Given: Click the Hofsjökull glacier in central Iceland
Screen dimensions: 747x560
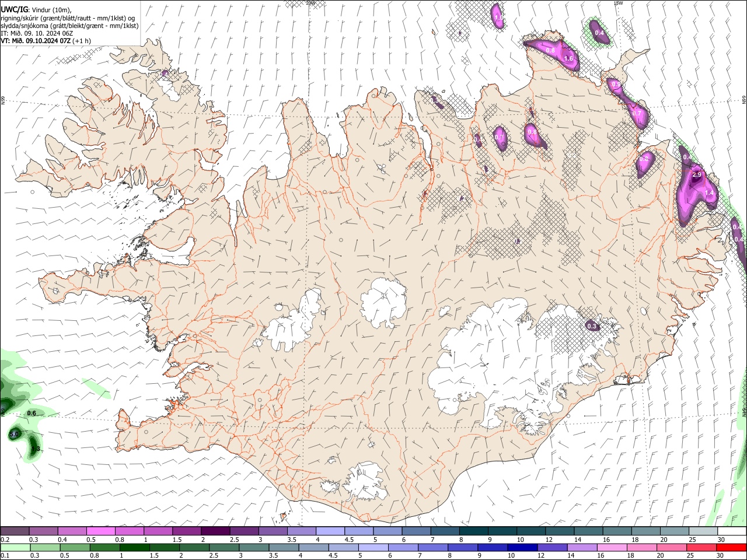Looking at the screenshot, I should tap(383, 302).
